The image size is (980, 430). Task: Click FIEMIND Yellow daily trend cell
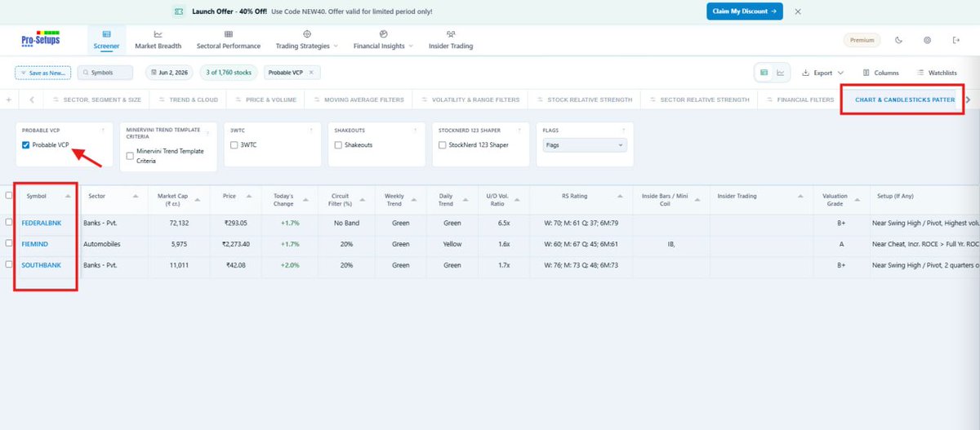point(452,243)
